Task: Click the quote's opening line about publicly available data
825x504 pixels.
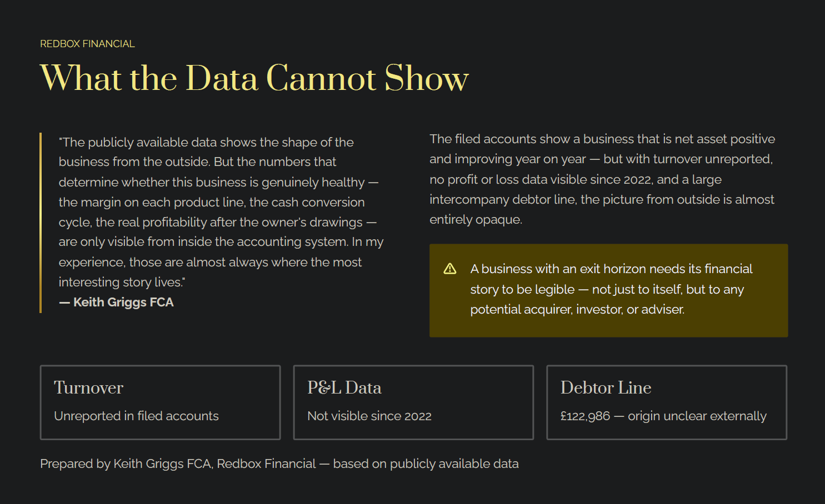Action: click(x=206, y=143)
